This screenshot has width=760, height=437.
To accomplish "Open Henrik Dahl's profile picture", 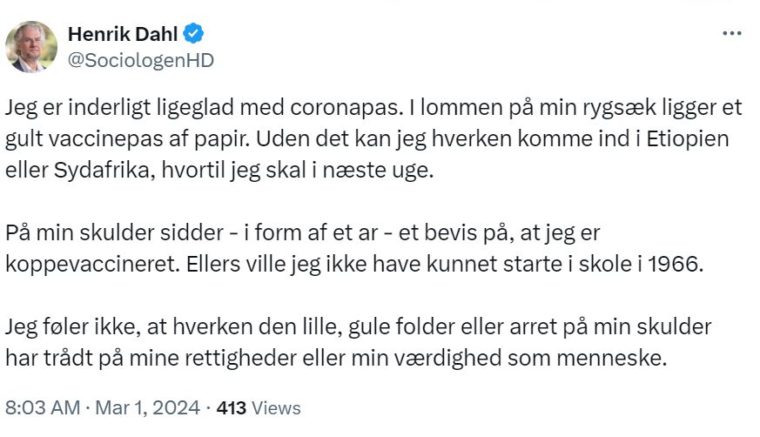I will (x=31, y=46).
